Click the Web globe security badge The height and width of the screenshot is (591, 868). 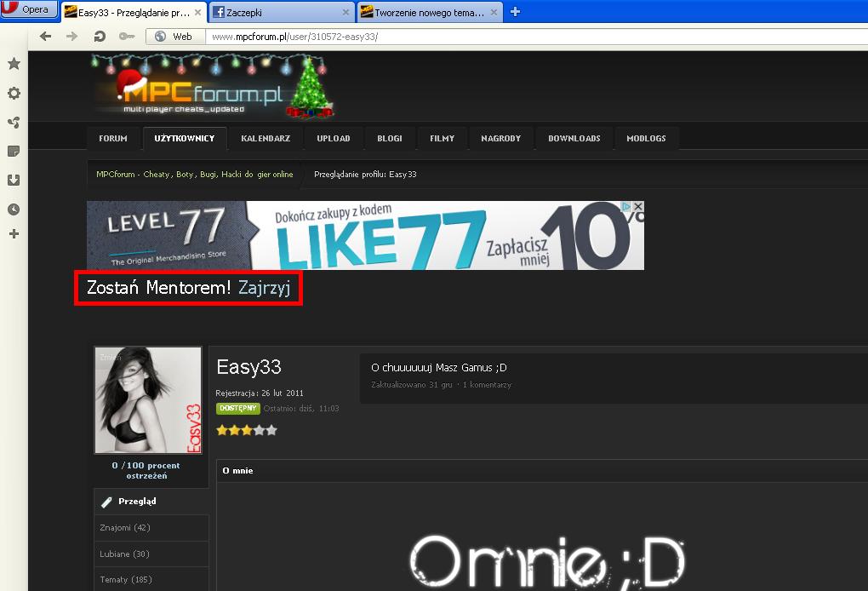tap(175, 37)
